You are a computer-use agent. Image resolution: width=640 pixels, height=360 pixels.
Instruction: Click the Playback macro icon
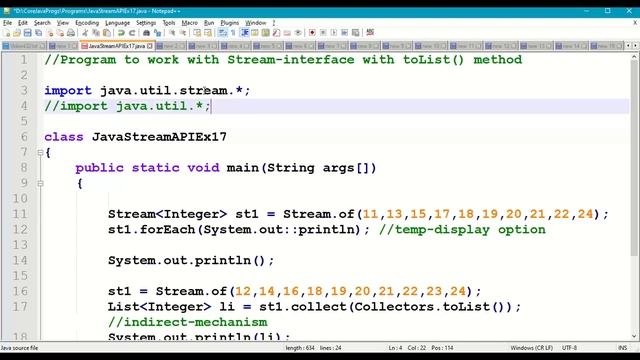[334, 33]
